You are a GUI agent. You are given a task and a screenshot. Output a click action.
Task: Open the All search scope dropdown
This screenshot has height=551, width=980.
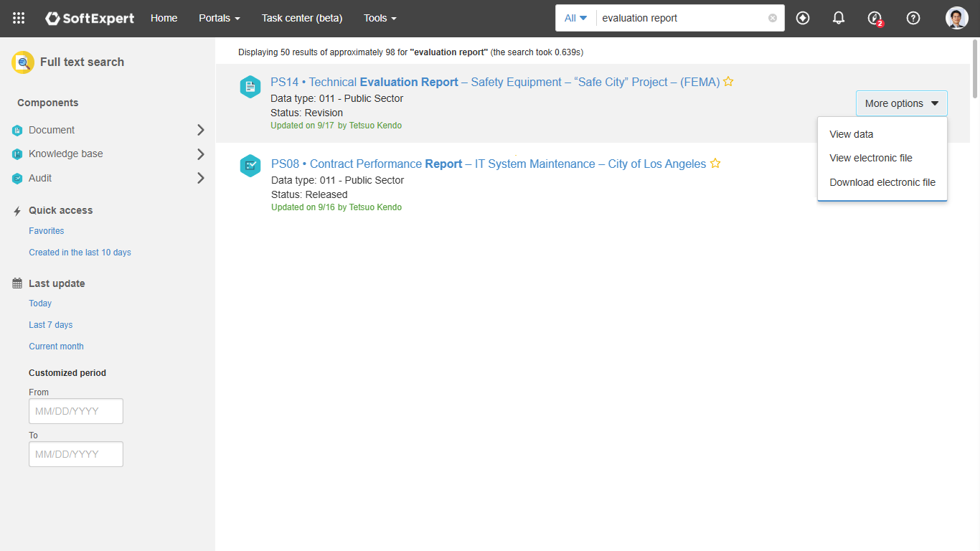pyautogui.click(x=575, y=18)
